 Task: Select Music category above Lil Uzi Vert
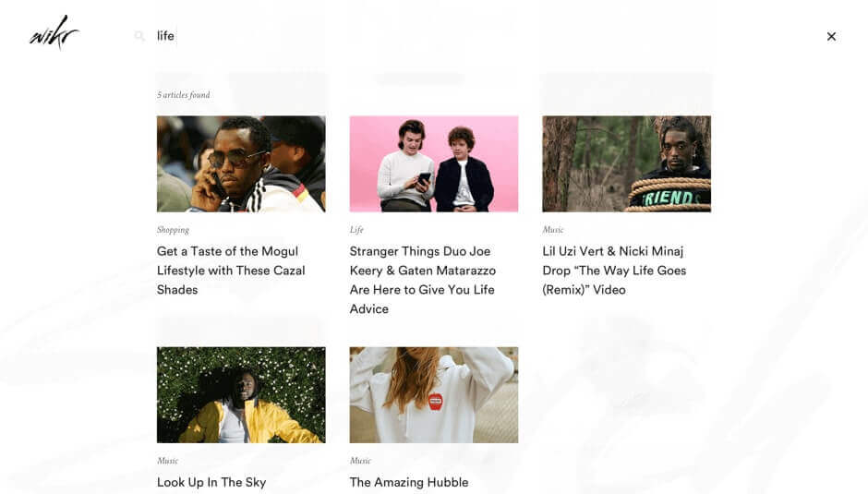coord(553,230)
